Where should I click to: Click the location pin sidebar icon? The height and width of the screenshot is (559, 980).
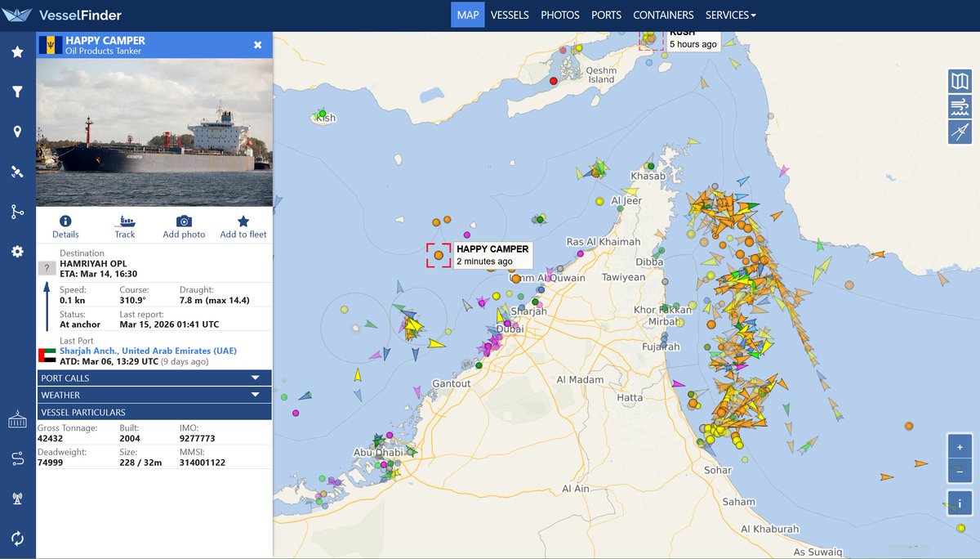17,132
